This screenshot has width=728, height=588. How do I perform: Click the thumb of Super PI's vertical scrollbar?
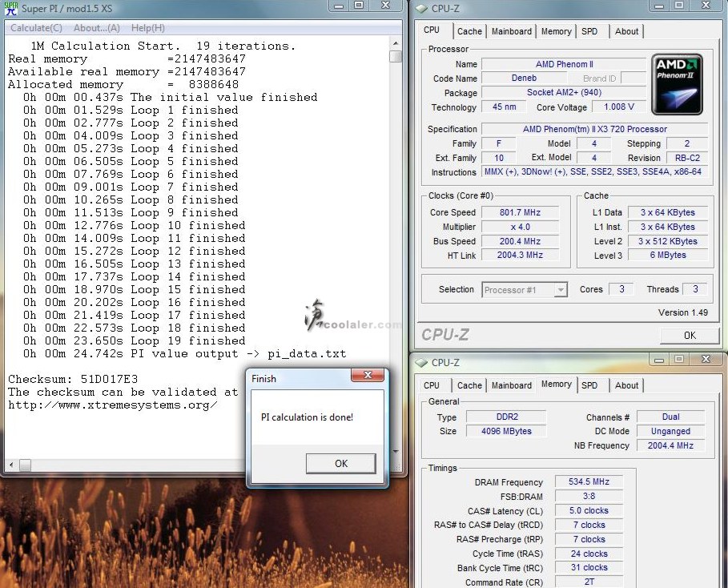[x=396, y=56]
